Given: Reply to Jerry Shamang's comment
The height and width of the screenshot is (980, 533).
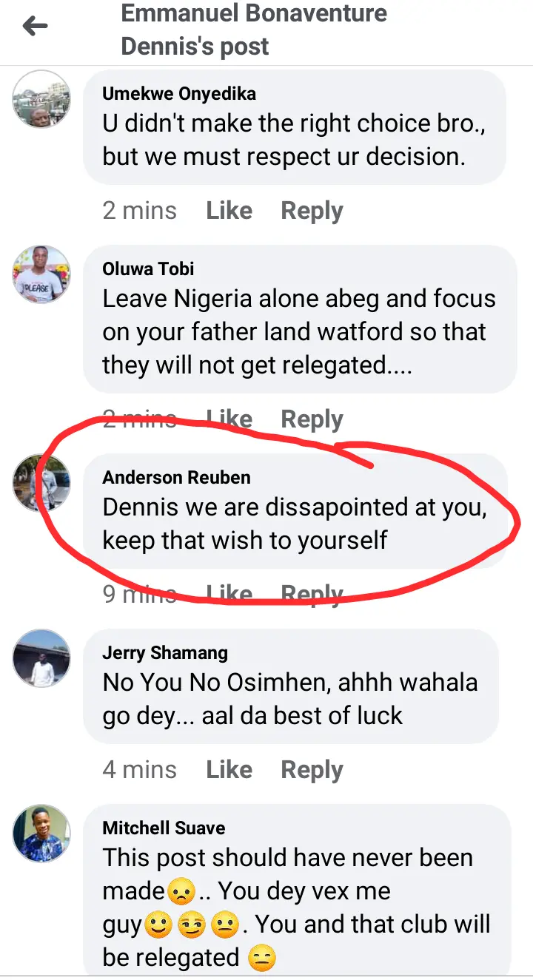Looking at the screenshot, I should (312, 771).
